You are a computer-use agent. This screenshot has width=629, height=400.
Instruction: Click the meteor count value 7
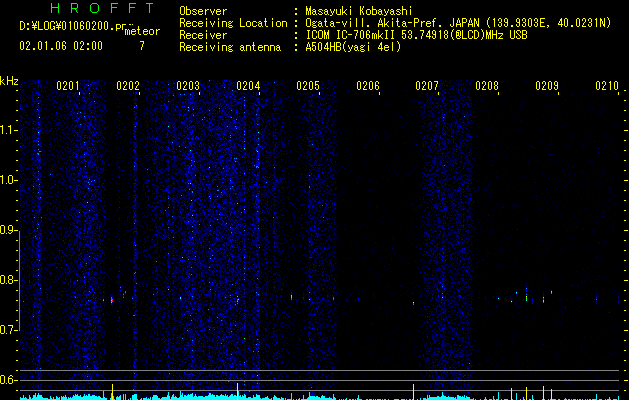click(x=142, y=46)
